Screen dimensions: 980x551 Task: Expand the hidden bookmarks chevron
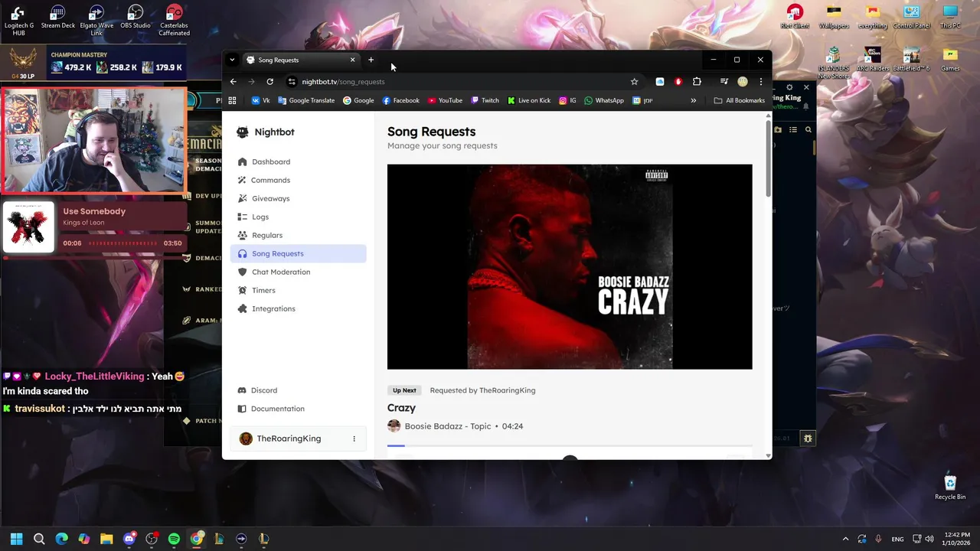point(693,100)
